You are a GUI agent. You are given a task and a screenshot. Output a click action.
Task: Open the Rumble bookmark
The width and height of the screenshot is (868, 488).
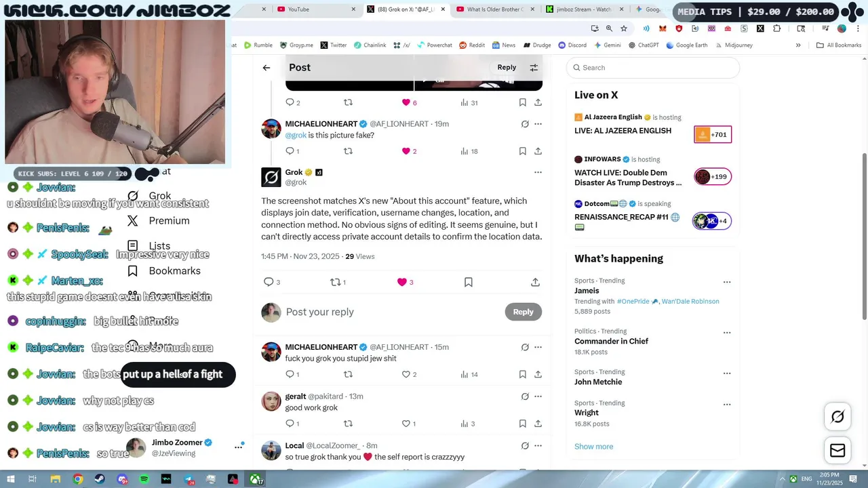pos(258,45)
